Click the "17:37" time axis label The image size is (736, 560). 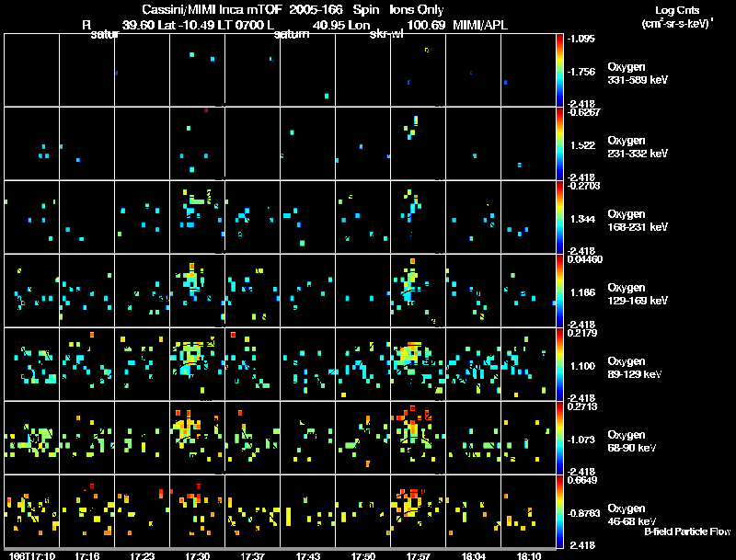coord(252,556)
